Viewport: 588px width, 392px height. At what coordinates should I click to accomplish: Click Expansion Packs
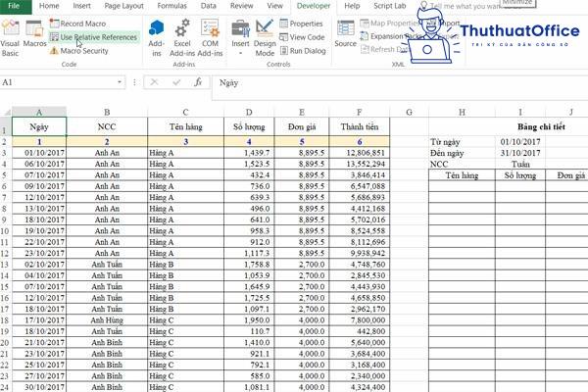click(x=390, y=36)
